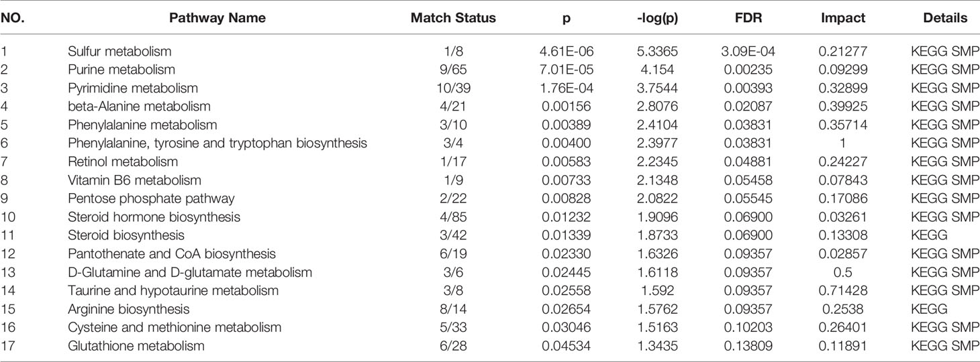Viewport: 980px width, 362px height.
Task: Select the Retinol metabolism row
Action: point(490,162)
